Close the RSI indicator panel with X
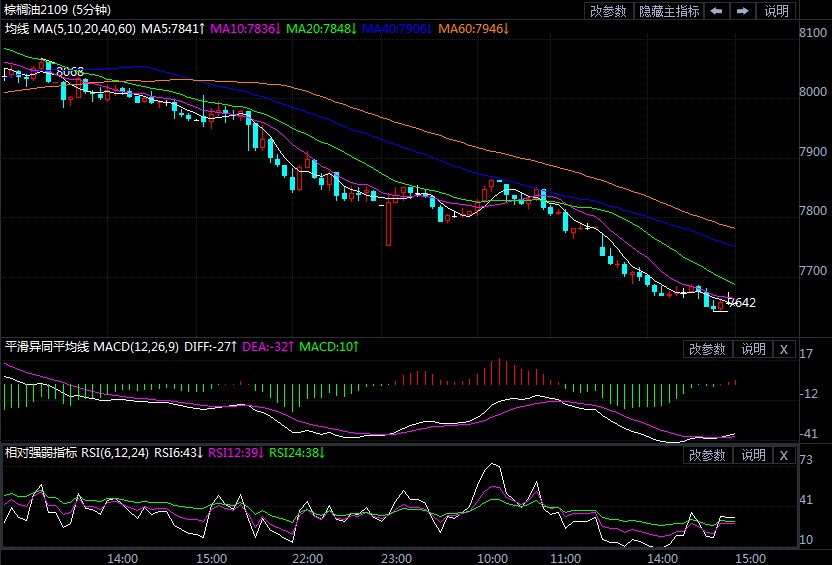832x565 pixels. pyautogui.click(x=783, y=455)
